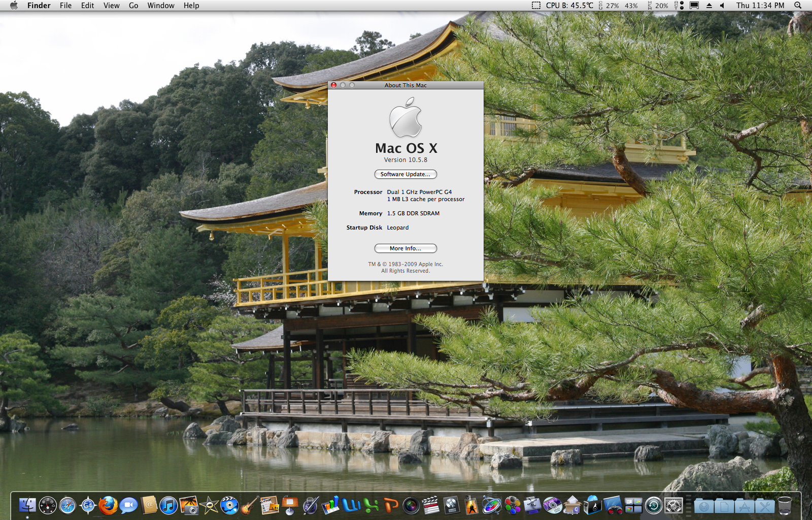Click the eject icon in menu bar
The height and width of the screenshot is (520, 812).
coord(709,6)
